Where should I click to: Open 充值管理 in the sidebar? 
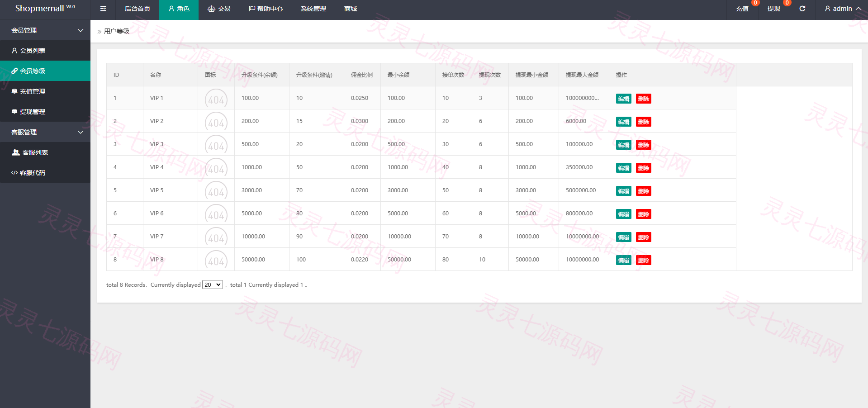(45, 91)
